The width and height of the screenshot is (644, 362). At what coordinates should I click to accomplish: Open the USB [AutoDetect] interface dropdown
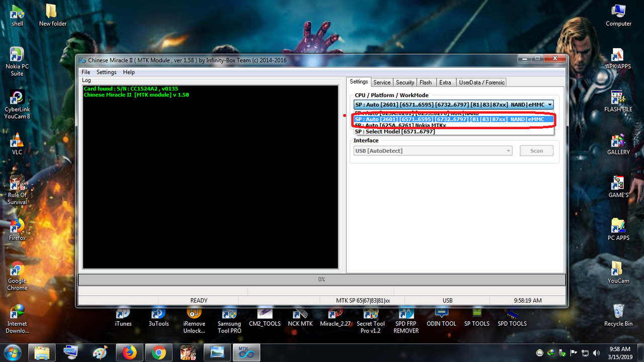pos(433,151)
